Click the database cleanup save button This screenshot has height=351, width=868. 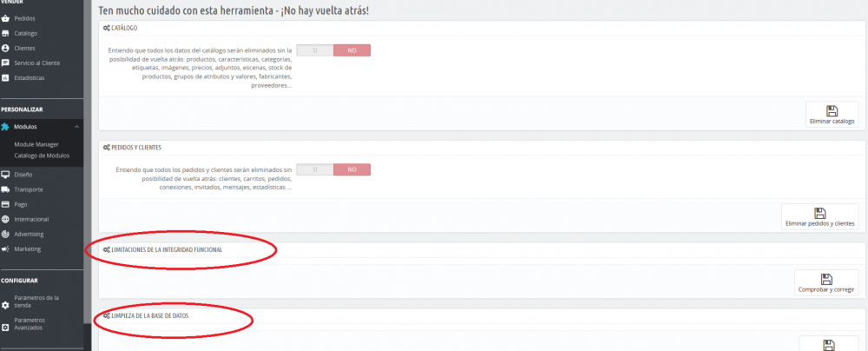829,344
